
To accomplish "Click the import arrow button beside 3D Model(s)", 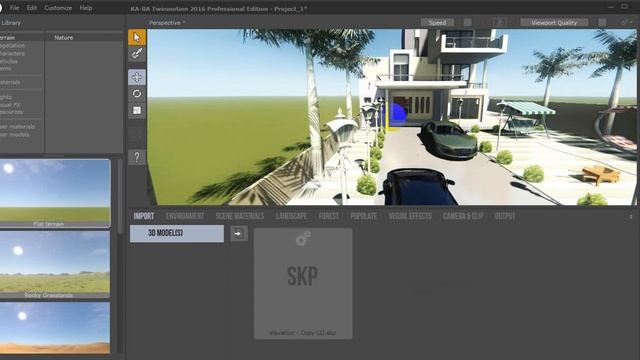I will click(239, 233).
